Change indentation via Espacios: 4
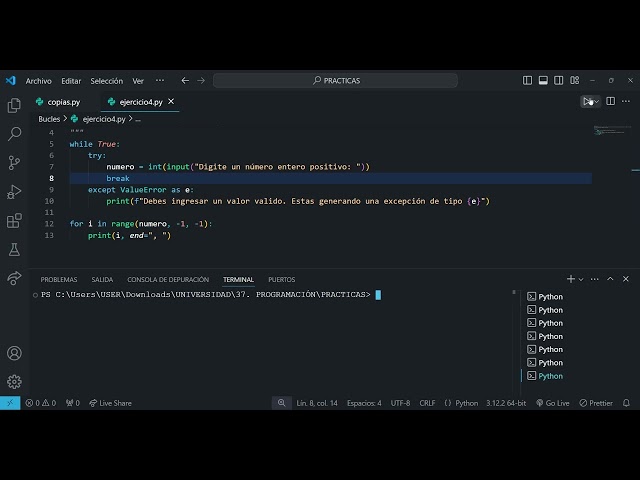This screenshot has width=640, height=480. pyautogui.click(x=364, y=403)
